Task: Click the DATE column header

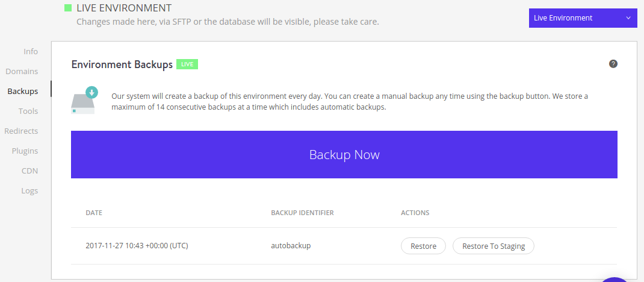Action: [94, 213]
